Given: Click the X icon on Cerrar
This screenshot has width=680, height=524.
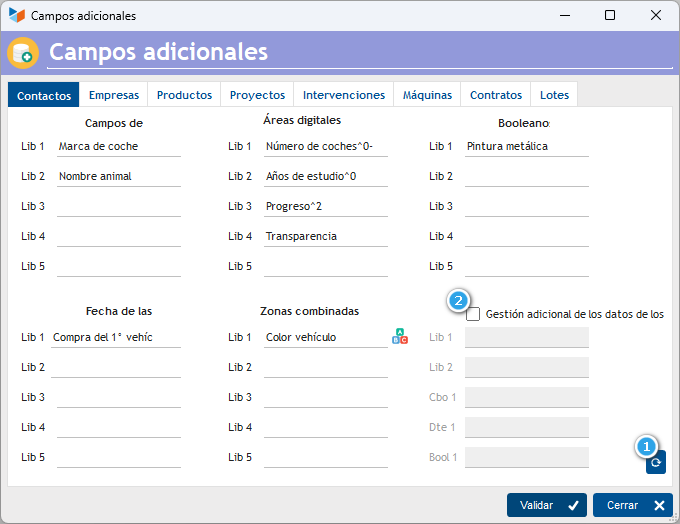Looking at the screenshot, I should coord(659,505).
